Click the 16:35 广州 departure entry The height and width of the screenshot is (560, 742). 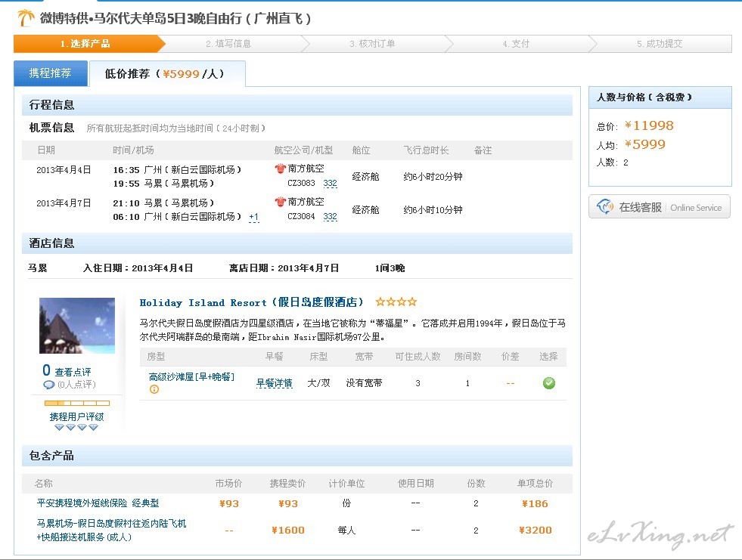click(178, 169)
